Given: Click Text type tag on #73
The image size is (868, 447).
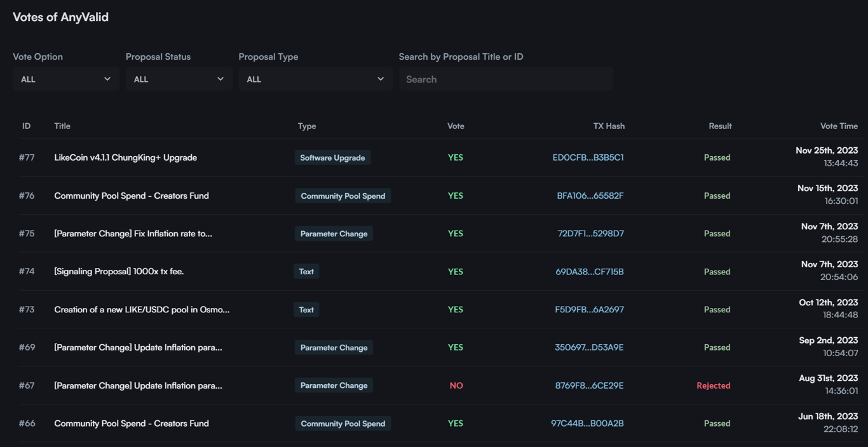Looking at the screenshot, I should tap(306, 310).
